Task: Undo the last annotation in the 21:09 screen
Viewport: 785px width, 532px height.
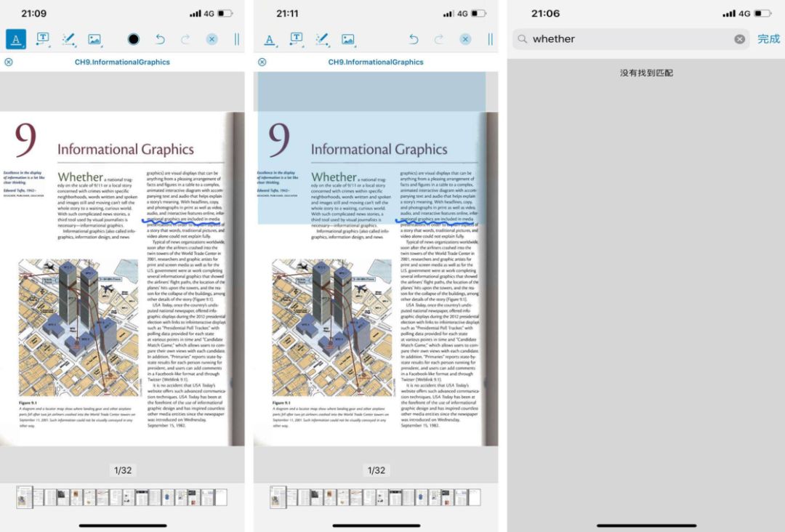Action: click(160, 39)
